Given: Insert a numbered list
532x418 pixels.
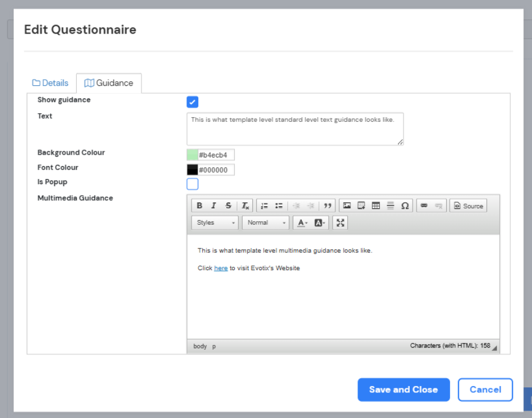Looking at the screenshot, I should coord(264,205).
